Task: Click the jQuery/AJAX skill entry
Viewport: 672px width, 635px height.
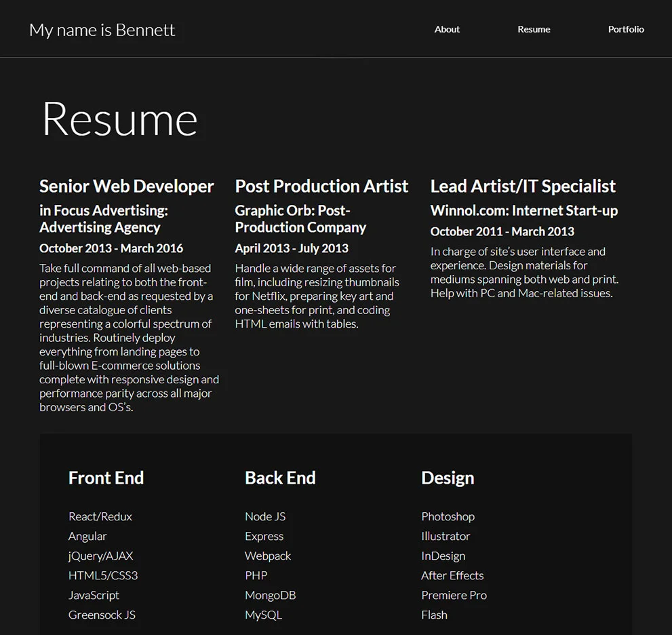Action: click(100, 556)
